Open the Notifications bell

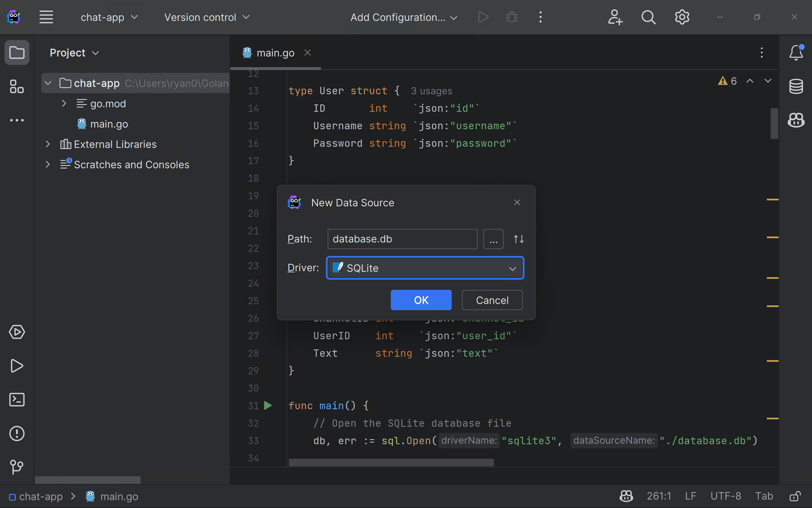796,52
